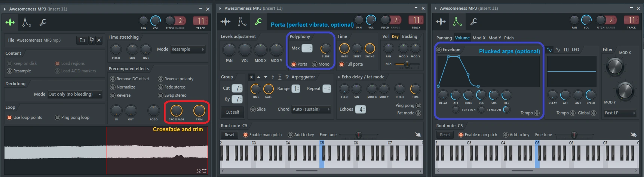The width and height of the screenshot is (644, 177).
Task: Switch right window to the wrench tab
Action: 473,22
